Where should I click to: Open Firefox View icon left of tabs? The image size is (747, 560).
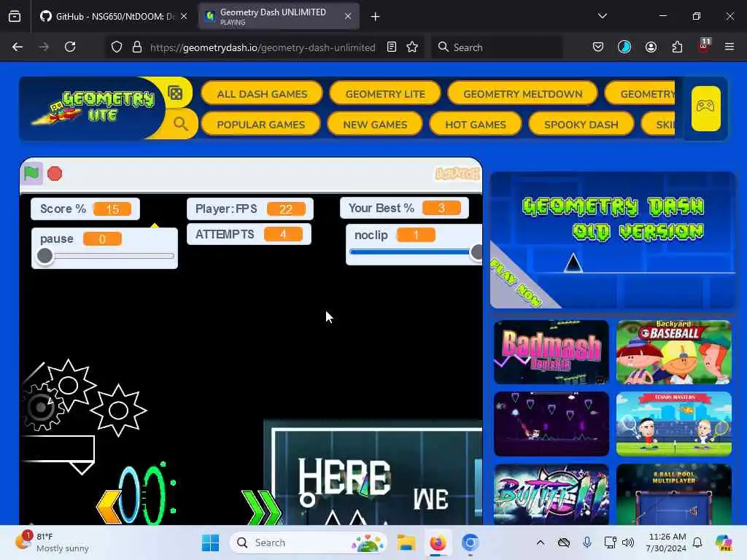pos(15,17)
